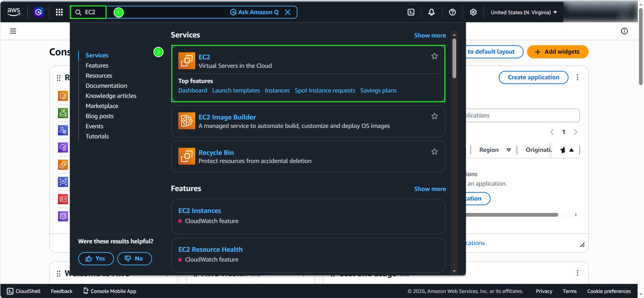644x298 pixels.
Task: Go to previous page of applications
Action: [552, 132]
